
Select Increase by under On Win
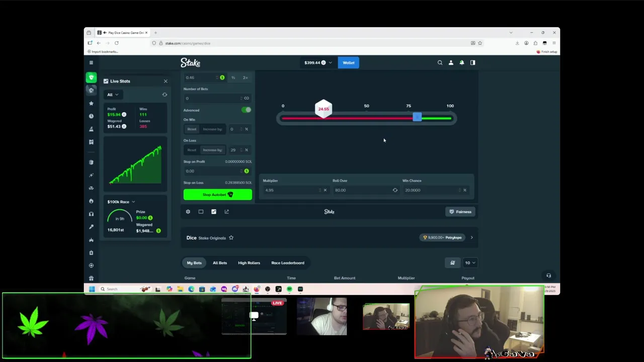[212, 129]
